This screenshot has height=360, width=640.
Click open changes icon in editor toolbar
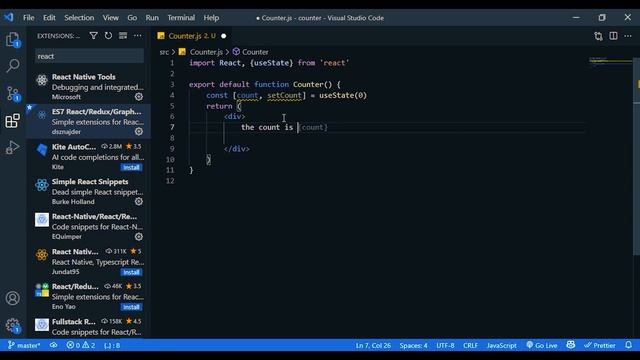598,36
